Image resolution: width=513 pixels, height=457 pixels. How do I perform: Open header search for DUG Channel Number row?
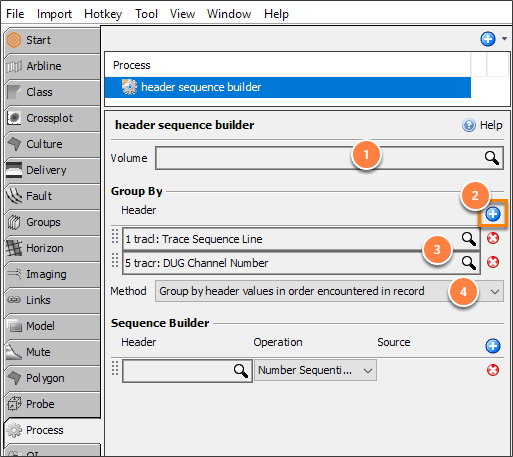[x=469, y=263]
